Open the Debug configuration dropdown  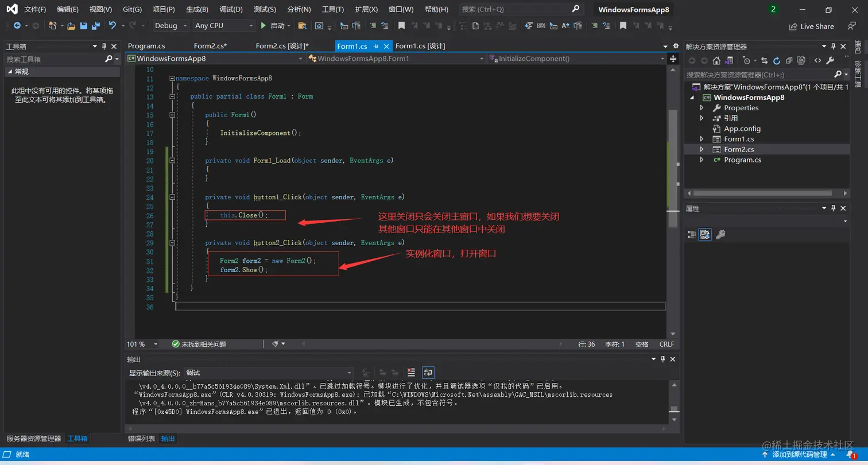(x=170, y=26)
